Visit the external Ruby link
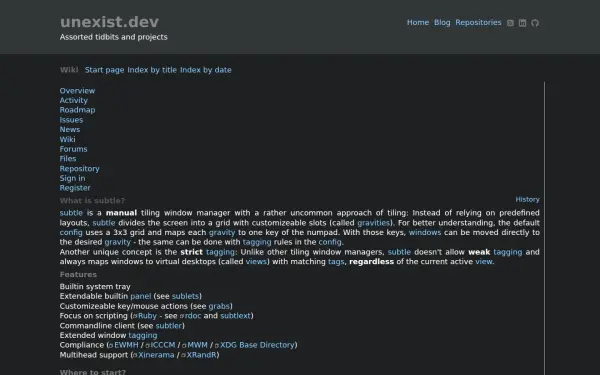Image resolution: width=600 pixels, height=375 pixels. [x=145, y=316]
